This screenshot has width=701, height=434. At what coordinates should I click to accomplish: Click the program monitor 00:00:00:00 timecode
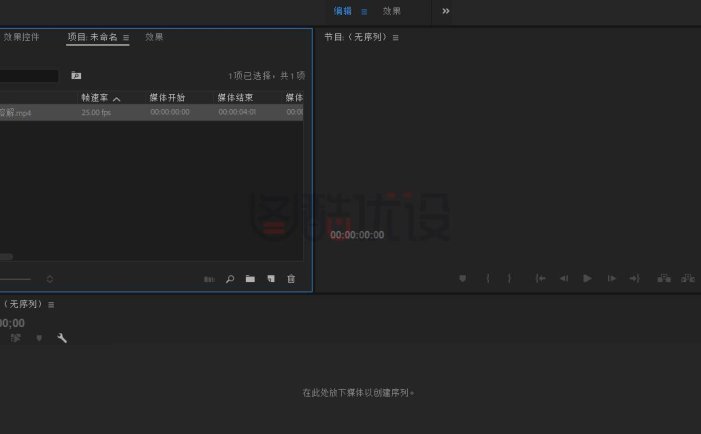tap(357, 235)
